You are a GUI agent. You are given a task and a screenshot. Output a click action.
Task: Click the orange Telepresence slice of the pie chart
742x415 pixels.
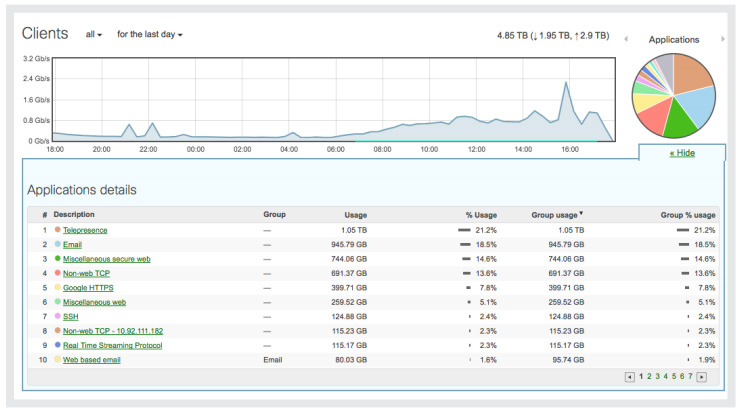click(690, 73)
